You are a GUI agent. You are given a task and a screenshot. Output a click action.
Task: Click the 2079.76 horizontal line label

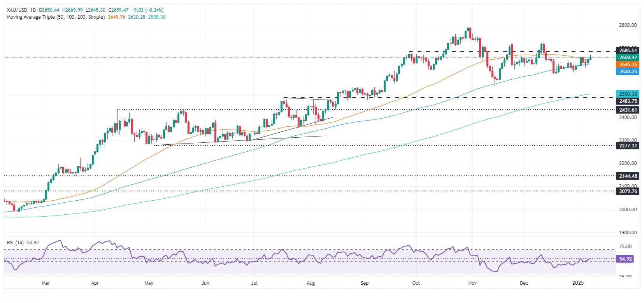pyautogui.click(x=628, y=191)
